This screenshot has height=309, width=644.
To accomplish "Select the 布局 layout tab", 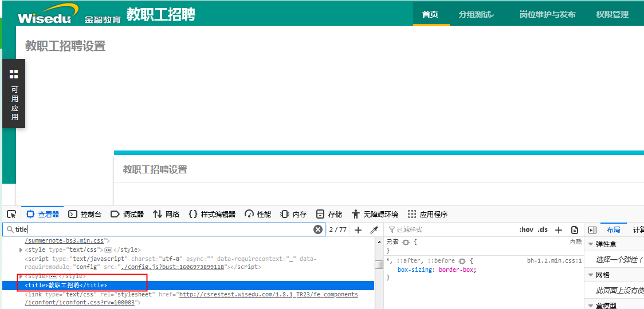I will coord(614,230).
